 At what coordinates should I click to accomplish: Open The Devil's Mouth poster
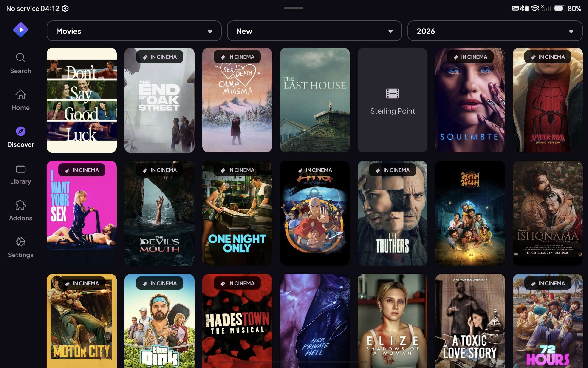(159, 213)
